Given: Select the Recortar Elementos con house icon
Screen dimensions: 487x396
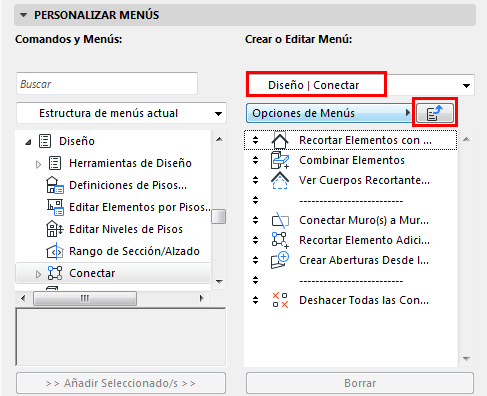Looking at the screenshot, I should (x=280, y=140).
